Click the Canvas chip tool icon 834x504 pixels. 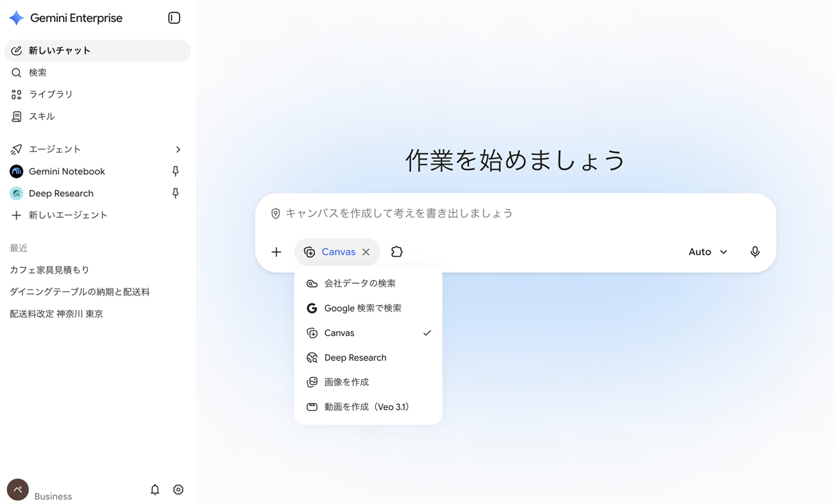point(309,252)
